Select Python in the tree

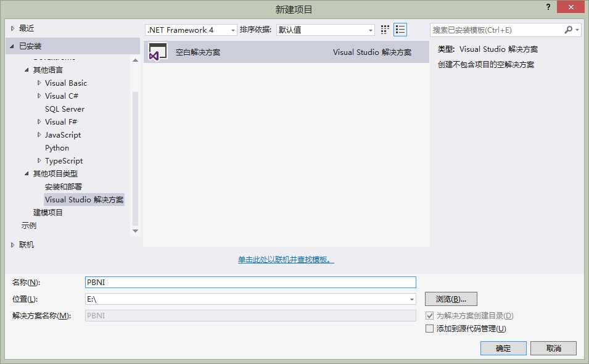coord(57,148)
